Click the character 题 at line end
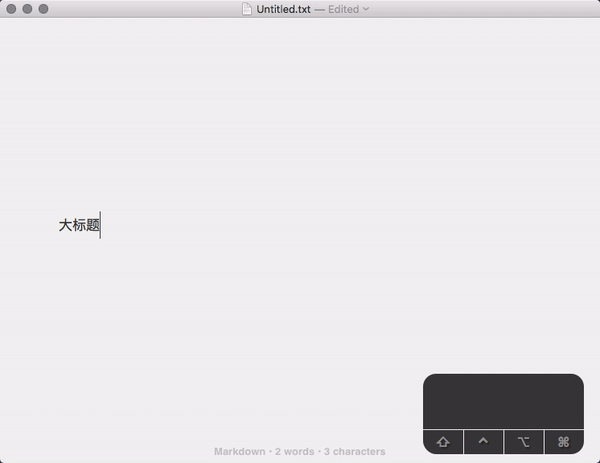Screen dimensions: 600x463 [93, 226]
